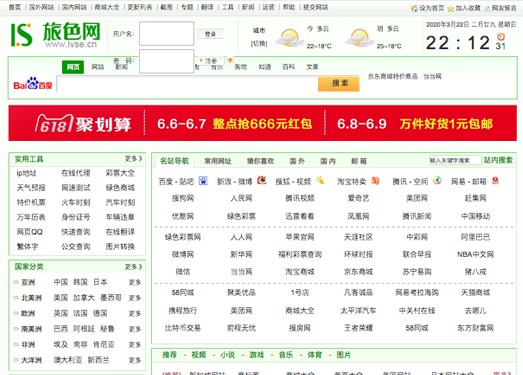The width and height of the screenshot is (523, 375).
Task: Click the 携程旅行 site link
Action: coord(183,310)
